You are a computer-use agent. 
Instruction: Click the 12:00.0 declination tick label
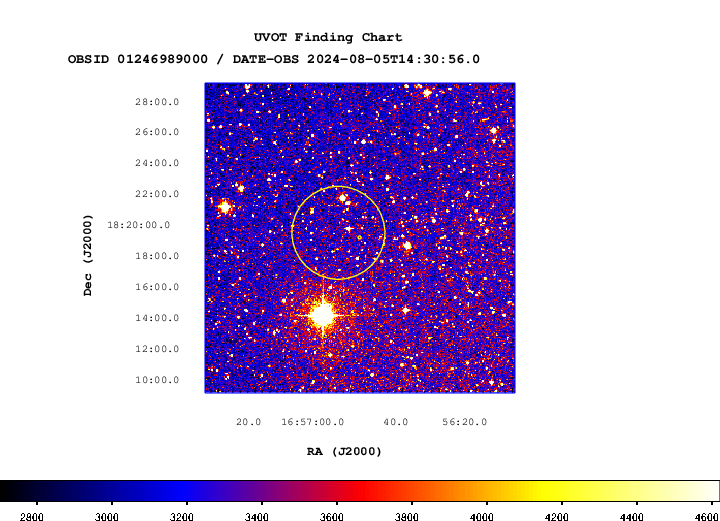(x=157, y=349)
